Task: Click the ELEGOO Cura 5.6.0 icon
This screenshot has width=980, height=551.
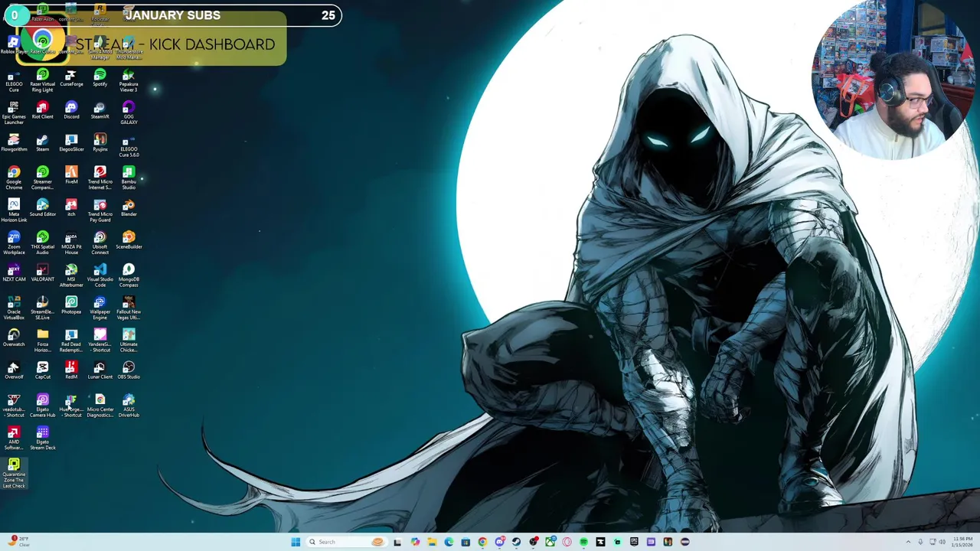Action: 129,145
